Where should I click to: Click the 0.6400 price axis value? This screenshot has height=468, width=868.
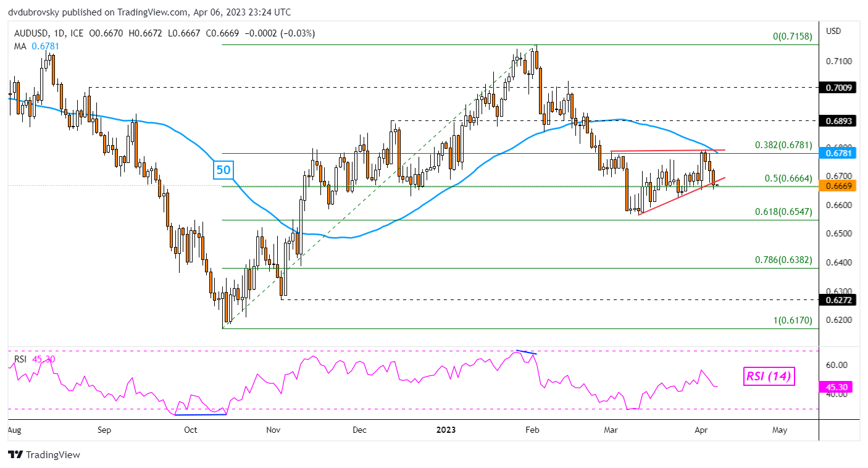(x=838, y=262)
